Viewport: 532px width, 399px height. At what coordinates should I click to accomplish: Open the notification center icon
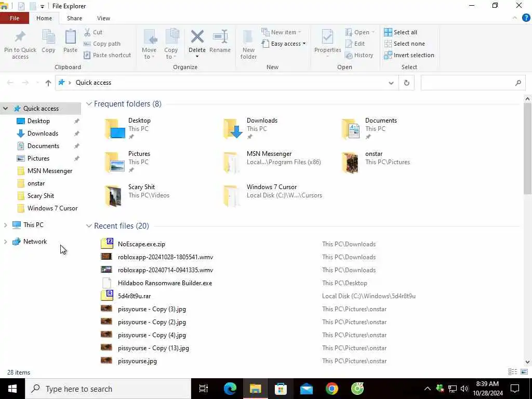point(515,389)
